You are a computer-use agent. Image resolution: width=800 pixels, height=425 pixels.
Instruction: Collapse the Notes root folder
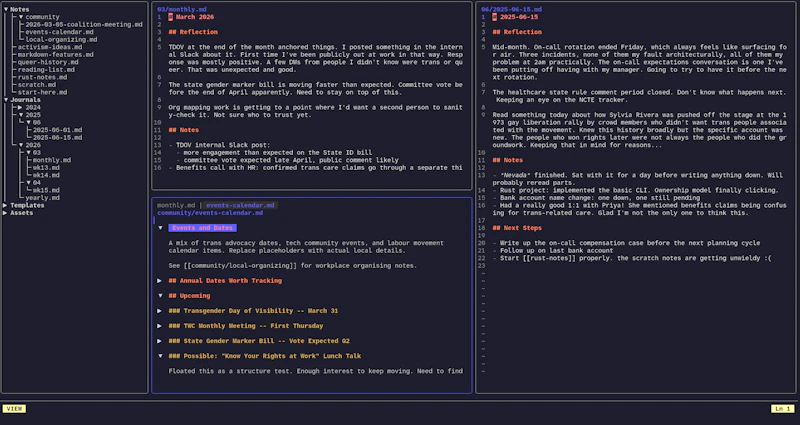tap(6, 9)
